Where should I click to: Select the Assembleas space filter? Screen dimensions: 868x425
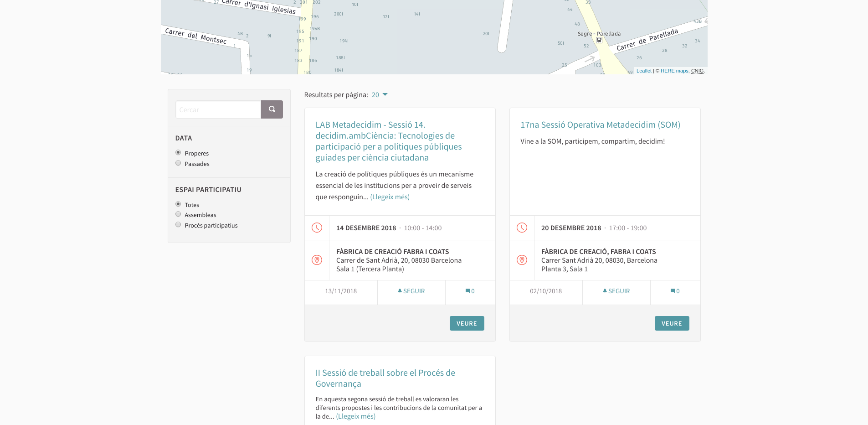point(178,214)
